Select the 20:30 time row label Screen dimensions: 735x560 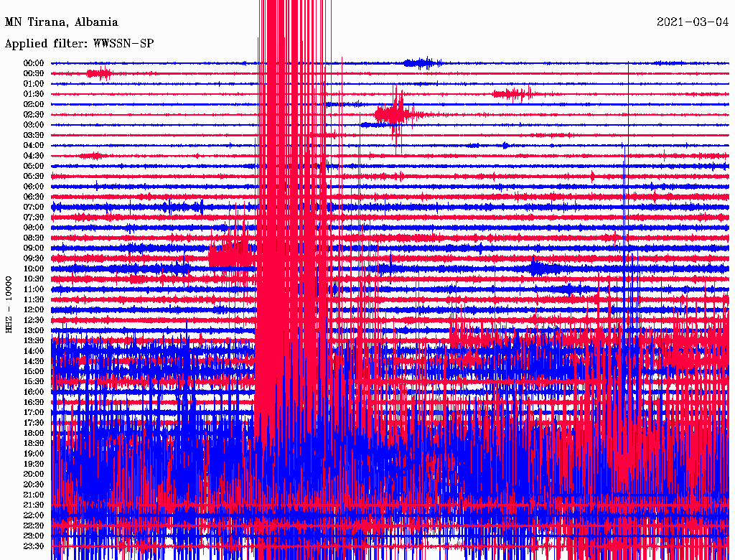point(34,485)
